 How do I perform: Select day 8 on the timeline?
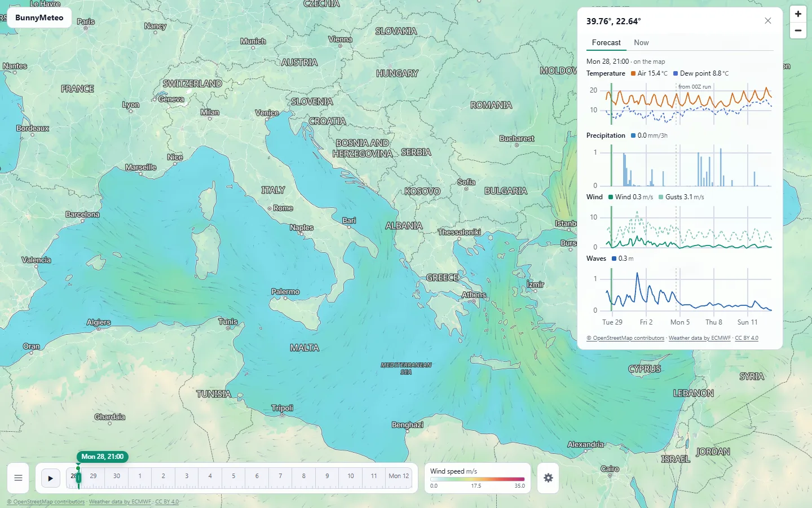pos(304,476)
